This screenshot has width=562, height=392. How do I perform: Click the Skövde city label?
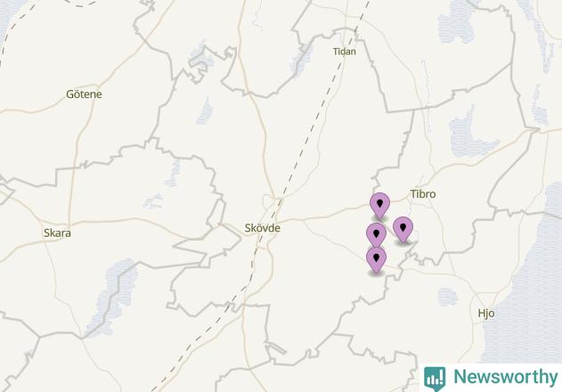click(x=263, y=228)
